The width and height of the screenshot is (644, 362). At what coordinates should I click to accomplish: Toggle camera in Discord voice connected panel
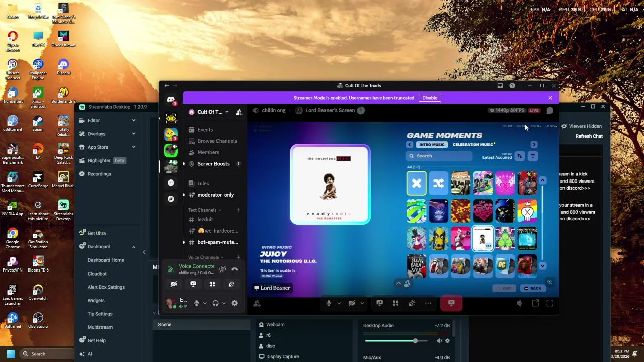tap(174, 284)
